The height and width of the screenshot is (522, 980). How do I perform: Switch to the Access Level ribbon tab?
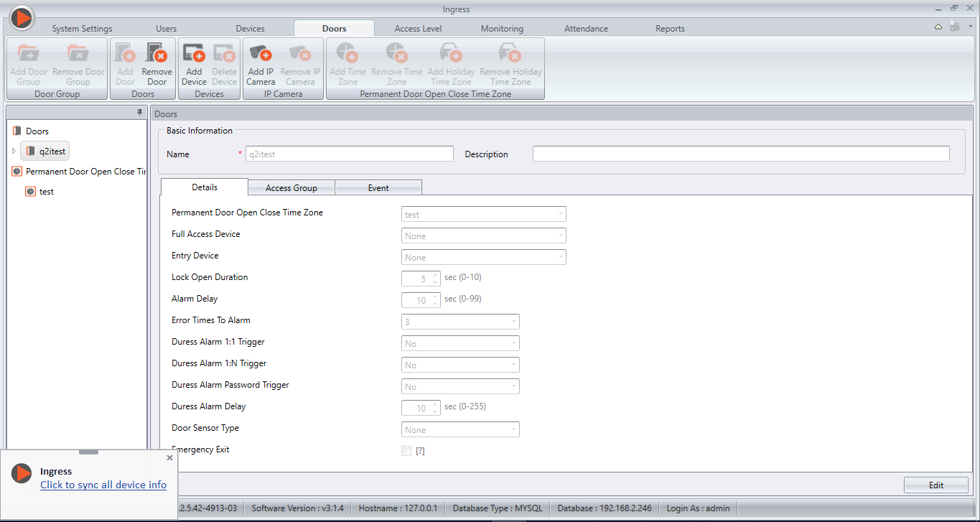pos(418,29)
